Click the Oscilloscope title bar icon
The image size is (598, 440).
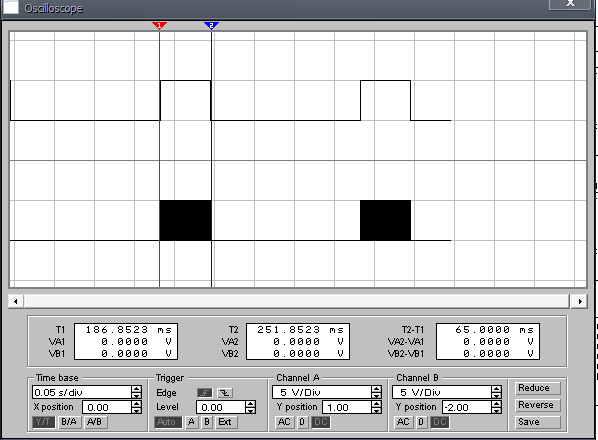pyautogui.click(x=11, y=6)
